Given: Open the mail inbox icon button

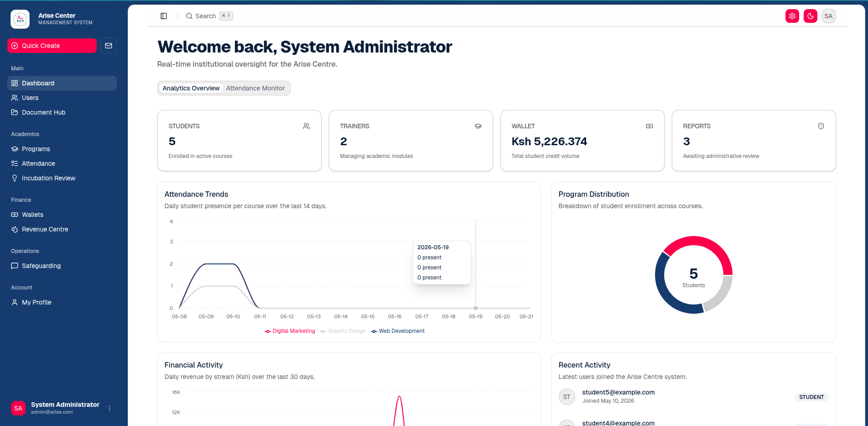Looking at the screenshot, I should point(109,46).
